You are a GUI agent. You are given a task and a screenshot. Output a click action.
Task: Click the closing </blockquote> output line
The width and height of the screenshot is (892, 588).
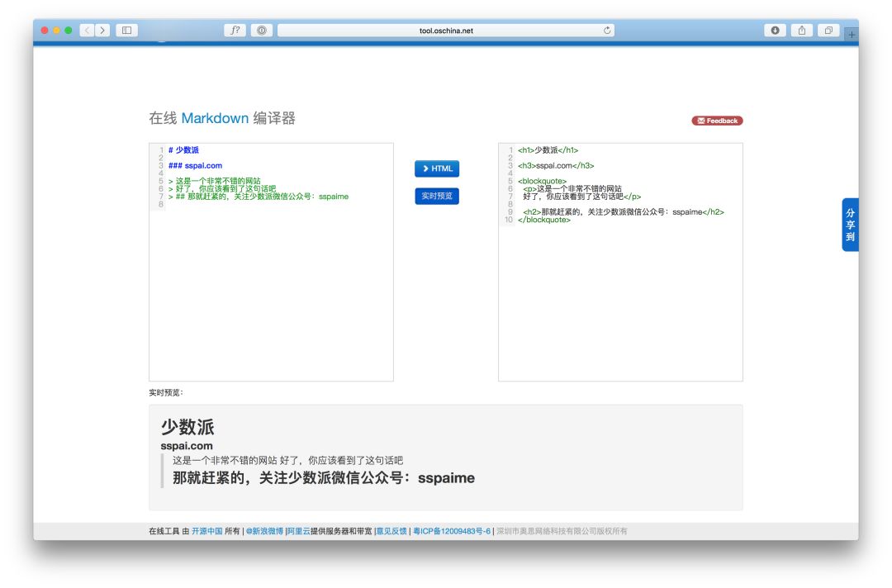pyautogui.click(x=543, y=220)
